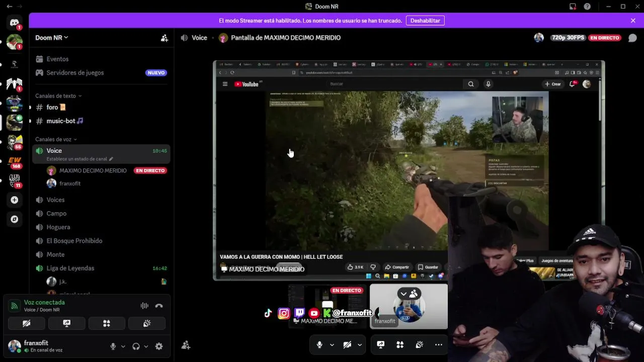Mute microphone in user panel
Screen dimensions: 644x362
(x=113, y=346)
